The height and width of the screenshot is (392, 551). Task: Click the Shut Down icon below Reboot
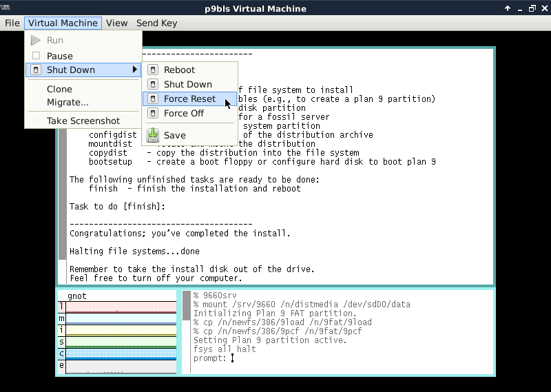pyautogui.click(x=153, y=84)
